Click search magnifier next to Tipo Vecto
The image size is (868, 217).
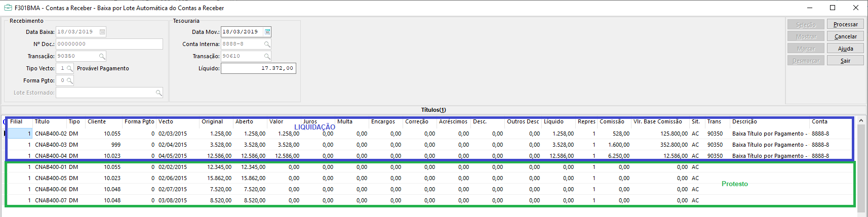[70, 68]
